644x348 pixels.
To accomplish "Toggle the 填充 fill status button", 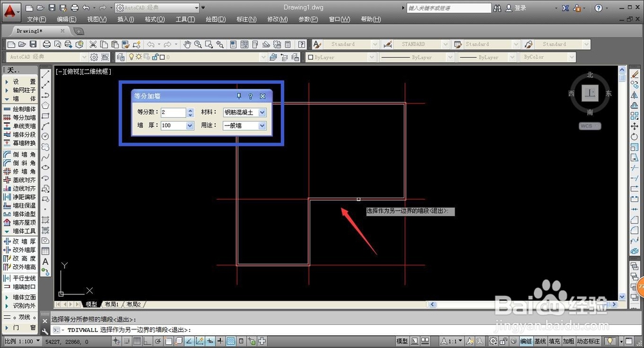I will (554, 341).
